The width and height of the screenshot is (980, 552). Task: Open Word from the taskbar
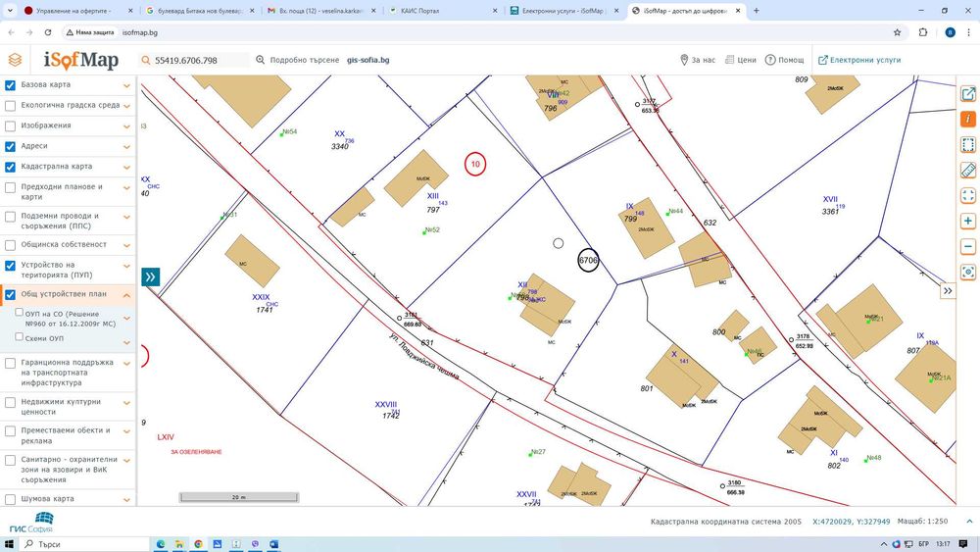[273, 544]
